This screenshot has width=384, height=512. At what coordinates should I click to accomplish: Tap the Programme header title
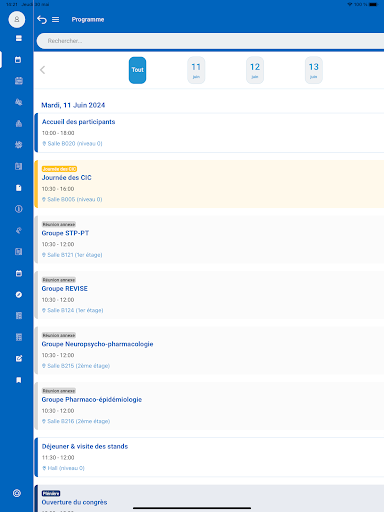pyautogui.click(x=88, y=20)
